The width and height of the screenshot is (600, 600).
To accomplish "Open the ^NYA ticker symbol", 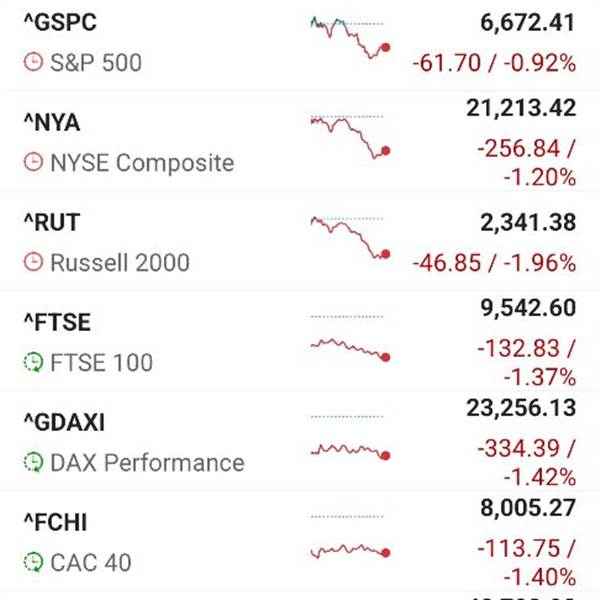I will (x=51, y=123).
